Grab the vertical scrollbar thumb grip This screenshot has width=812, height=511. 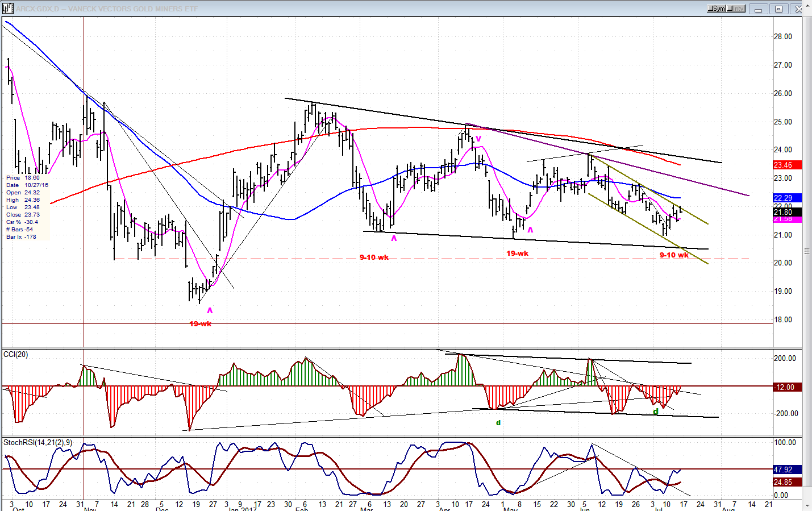tap(807, 251)
